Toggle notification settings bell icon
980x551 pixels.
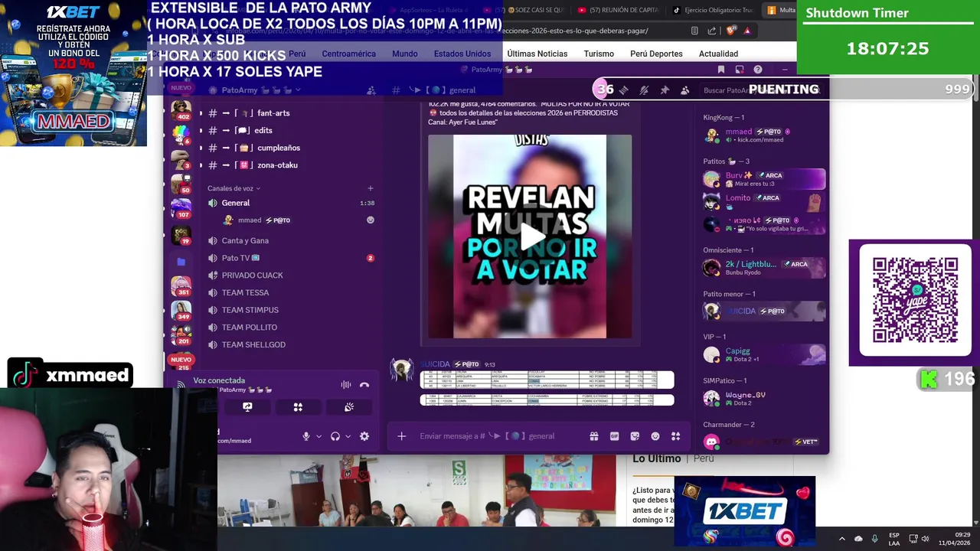tap(644, 90)
